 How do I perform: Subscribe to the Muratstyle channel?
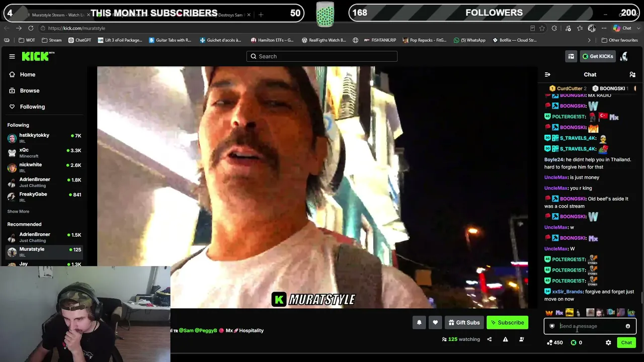pos(507,323)
